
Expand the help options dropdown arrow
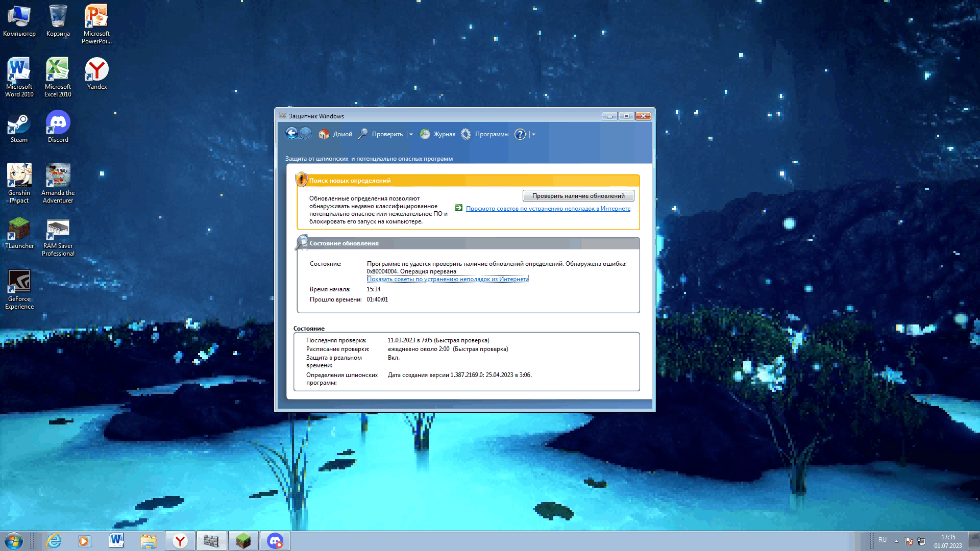pos(533,134)
